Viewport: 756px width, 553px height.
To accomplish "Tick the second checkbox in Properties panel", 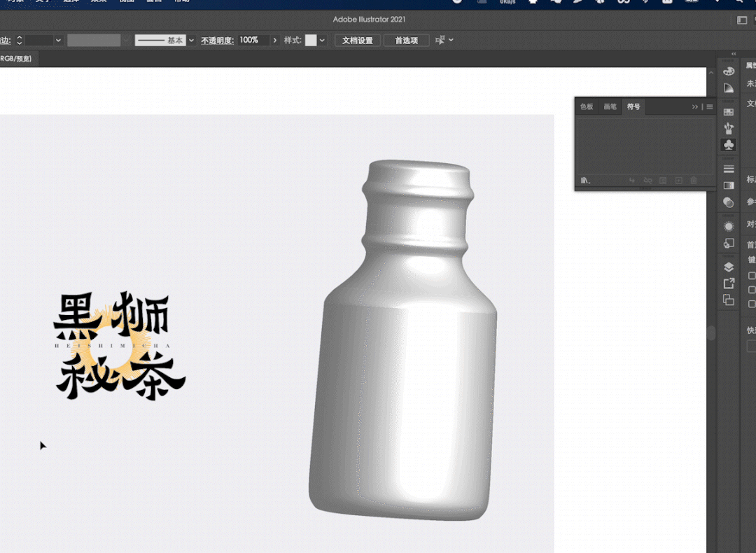I will tap(752, 290).
